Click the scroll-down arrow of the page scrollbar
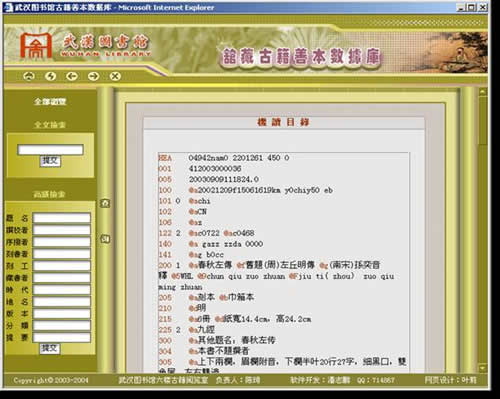 pyautogui.click(x=483, y=368)
